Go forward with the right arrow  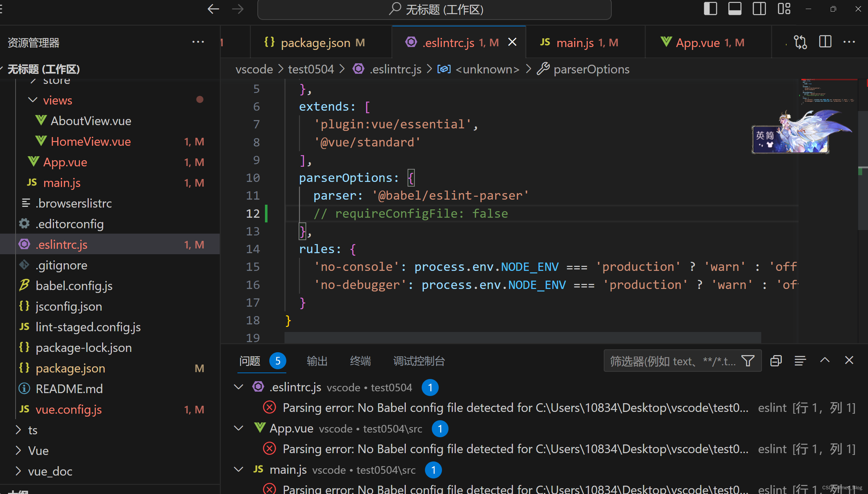pyautogui.click(x=238, y=9)
